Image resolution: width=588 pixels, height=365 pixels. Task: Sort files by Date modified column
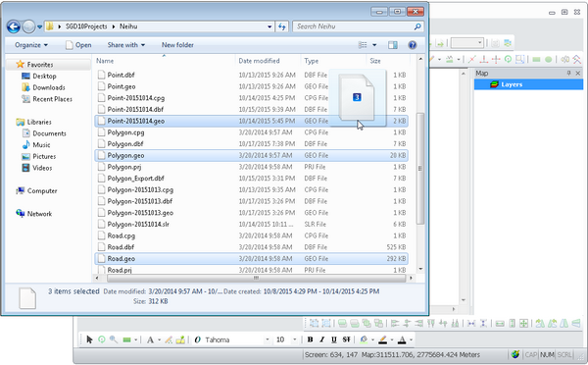(x=269, y=61)
